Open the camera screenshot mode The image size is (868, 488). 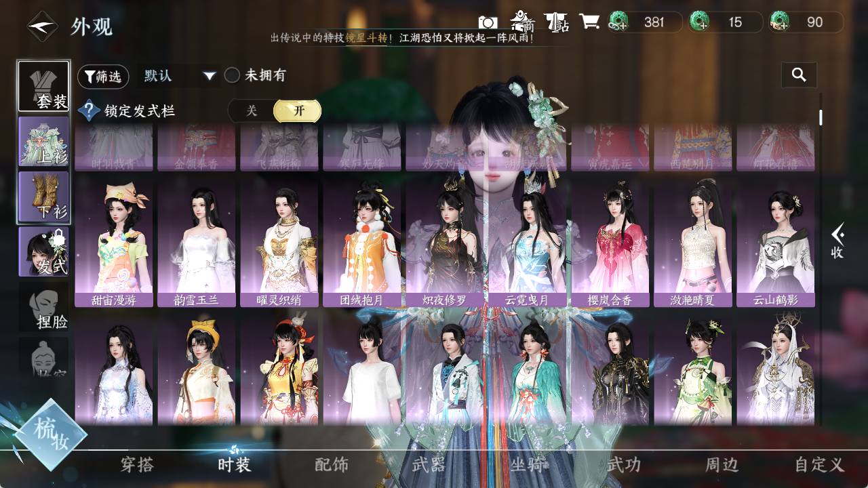[x=488, y=22]
